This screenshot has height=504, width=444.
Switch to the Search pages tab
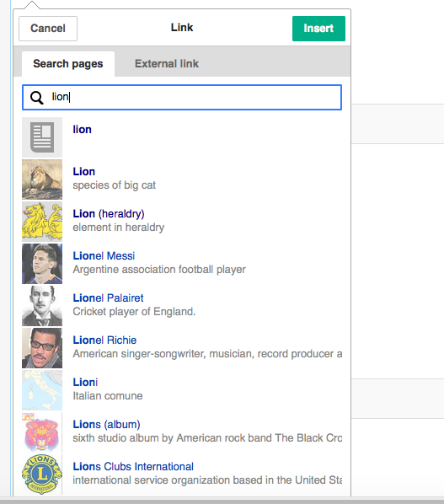pos(68,64)
